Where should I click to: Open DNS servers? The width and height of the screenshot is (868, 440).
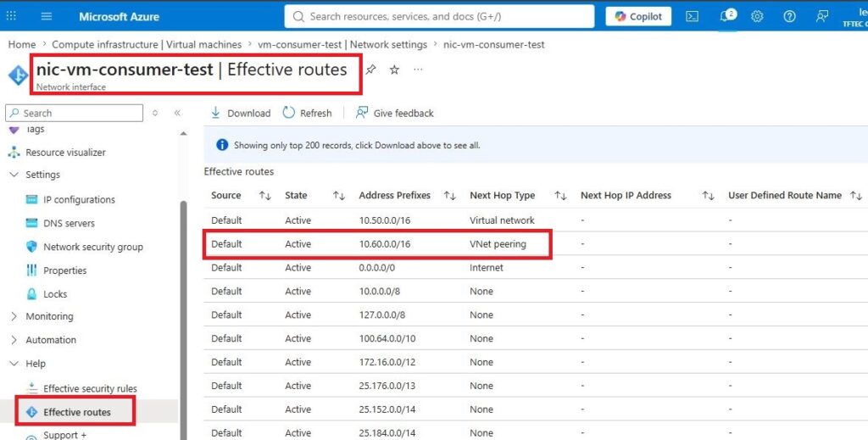(x=70, y=224)
